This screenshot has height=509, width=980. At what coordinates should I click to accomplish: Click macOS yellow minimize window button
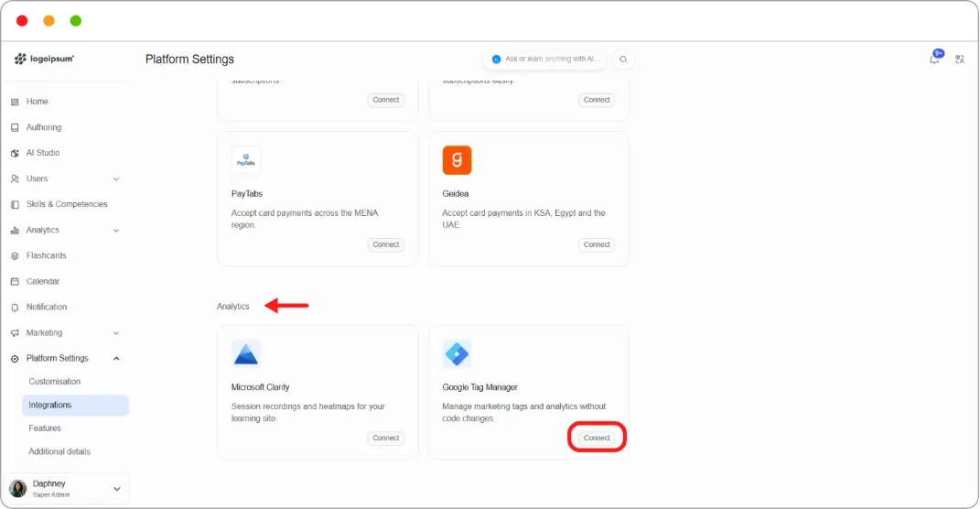pyautogui.click(x=48, y=21)
